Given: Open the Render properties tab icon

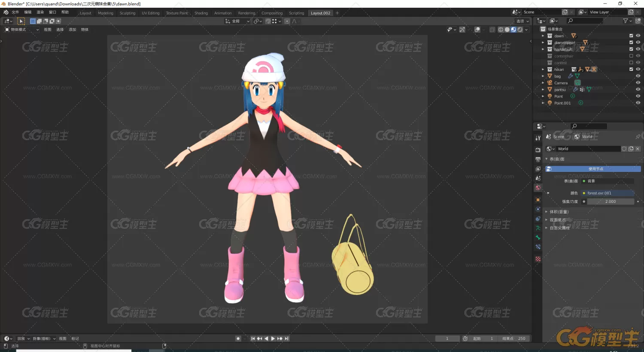Looking at the screenshot, I should pyautogui.click(x=538, y=150).
